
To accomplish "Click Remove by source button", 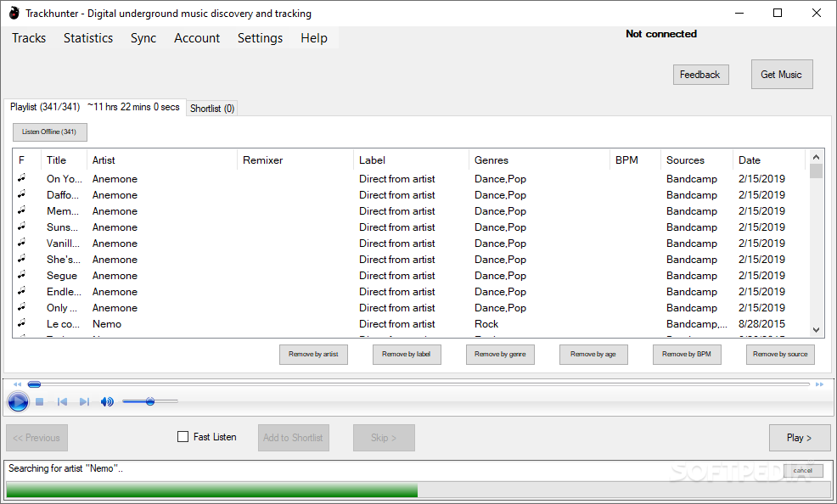I will tap(780, 354).
